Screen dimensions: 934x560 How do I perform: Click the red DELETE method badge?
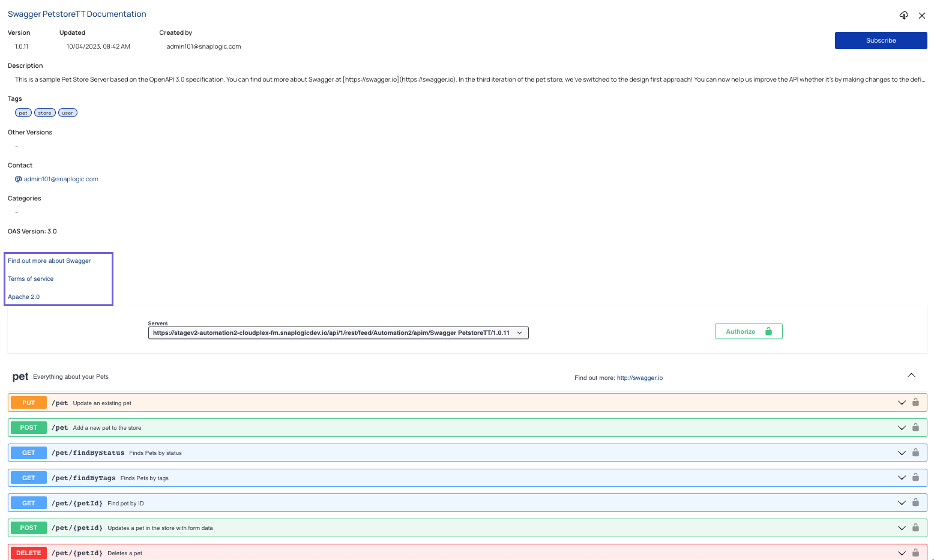pos(29,553)
